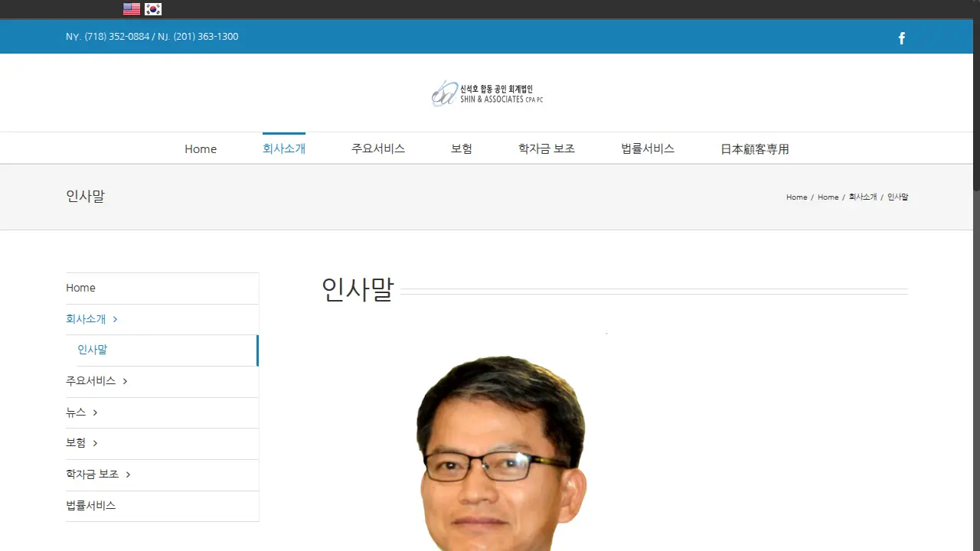Expand the chevron next to sidebar 회사소개
The width and height of the screenshot is (980, 551).
pyautogui.click(x=115, y=319)
